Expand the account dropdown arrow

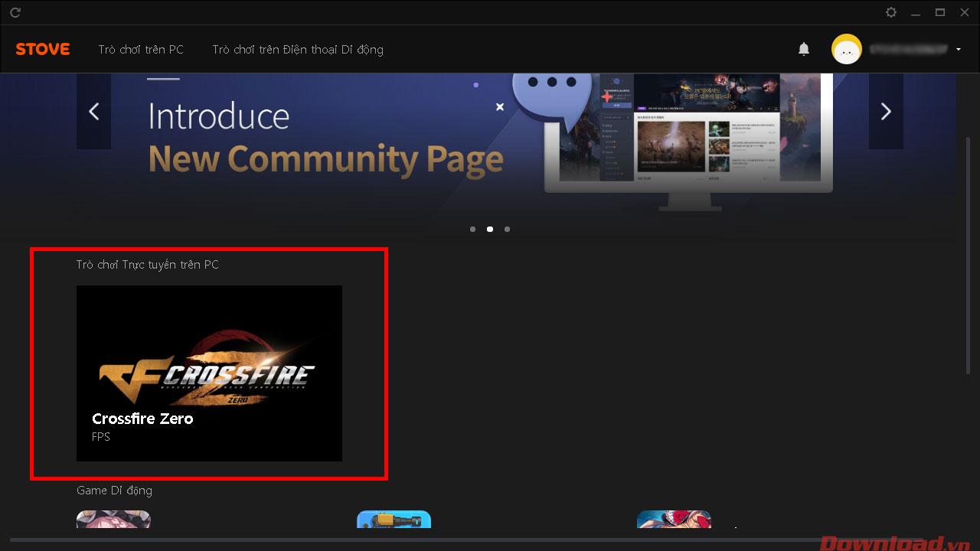pyautogui.click(x=959, y=50)
